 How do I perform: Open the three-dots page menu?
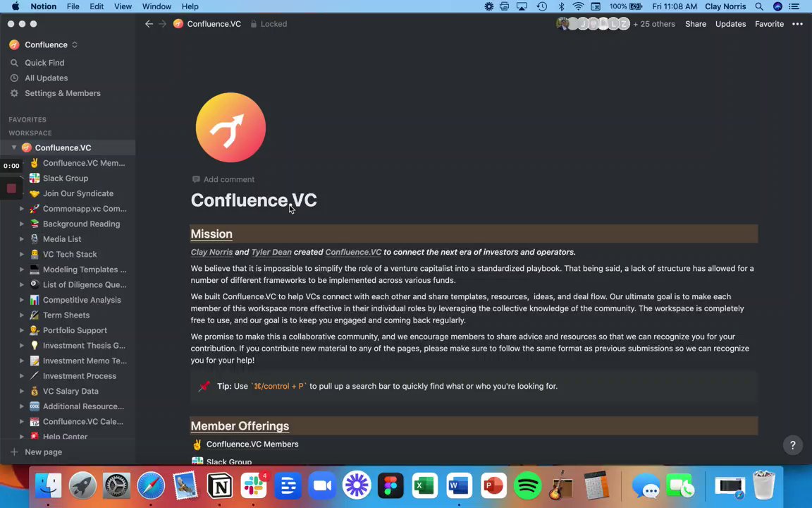(x=797, y=24)
